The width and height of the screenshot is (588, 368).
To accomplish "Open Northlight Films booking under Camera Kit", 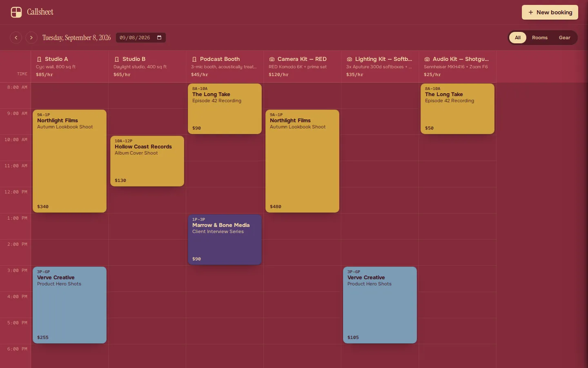I will click(303, 161).
